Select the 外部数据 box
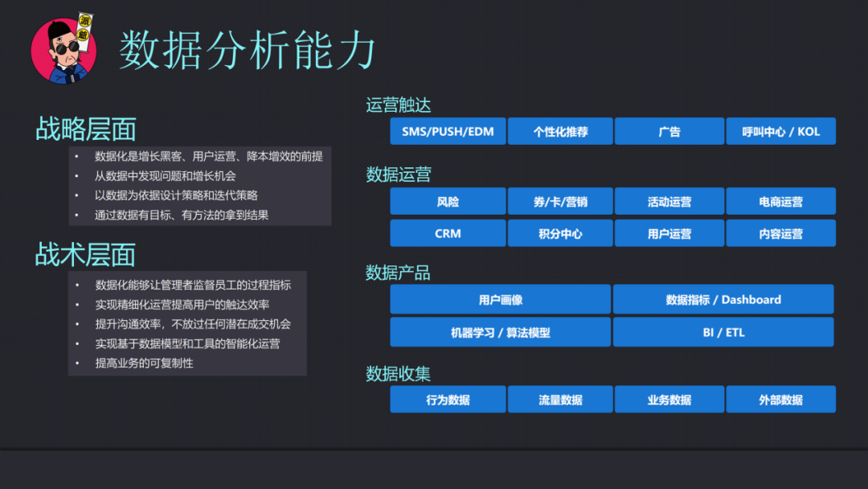The height and width of the screenshot is (489, 868). (780, 399)
